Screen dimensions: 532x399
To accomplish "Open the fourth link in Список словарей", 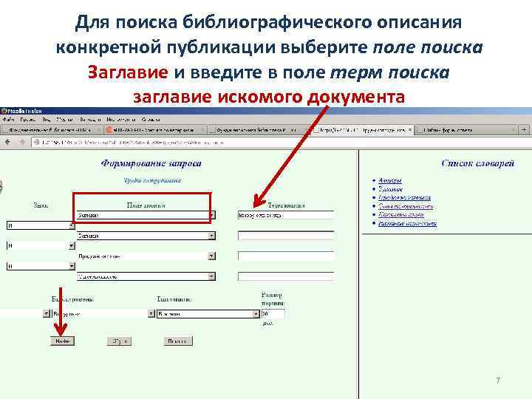I will 406,206.
